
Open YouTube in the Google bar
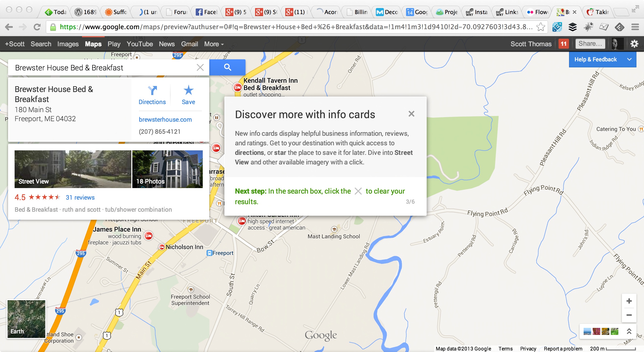click(x=140, y=44)
